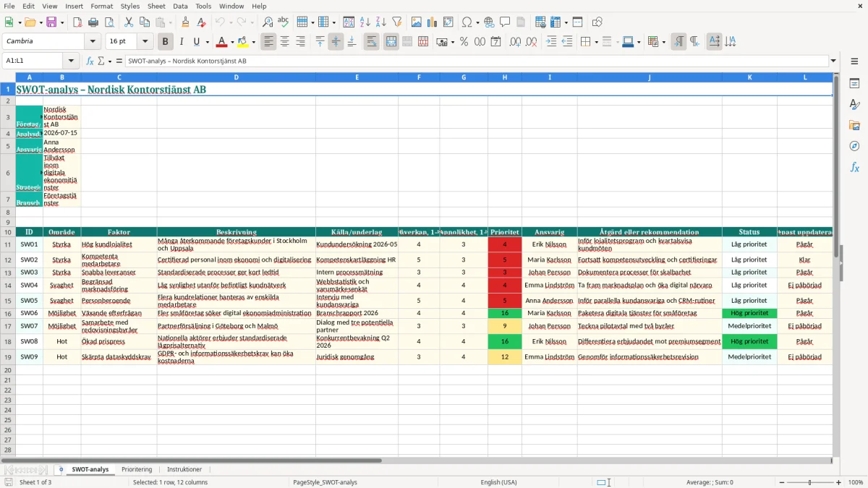
Task: Click the formula input line
Action: pos(476,61)
